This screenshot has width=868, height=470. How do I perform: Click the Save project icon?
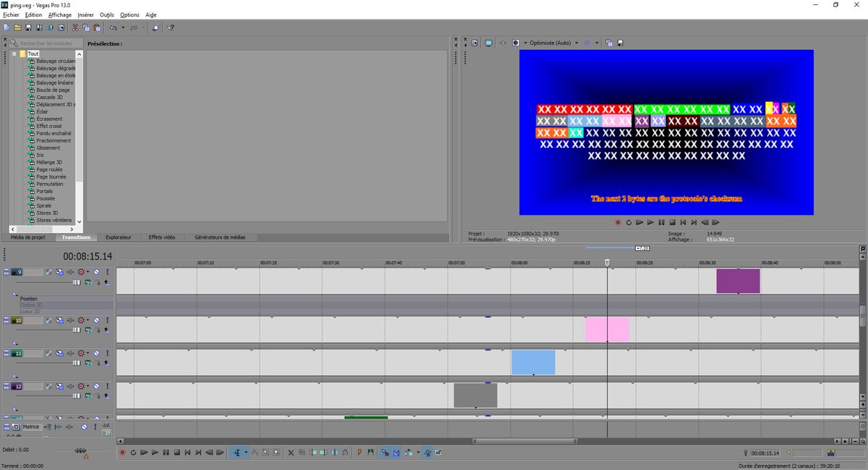point(28,27)
